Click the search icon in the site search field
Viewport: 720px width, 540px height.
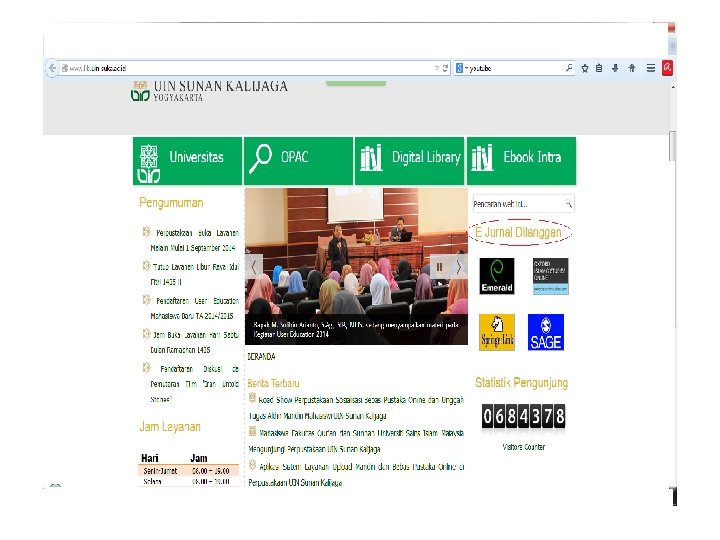coord(569,203)
